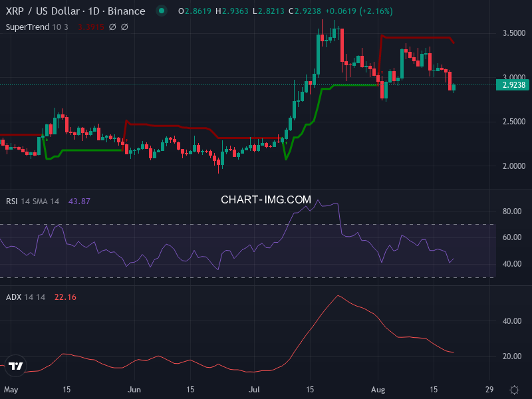Click SuperTrend value 3.3915
The image size is (532, 399).
pos(90,27)
